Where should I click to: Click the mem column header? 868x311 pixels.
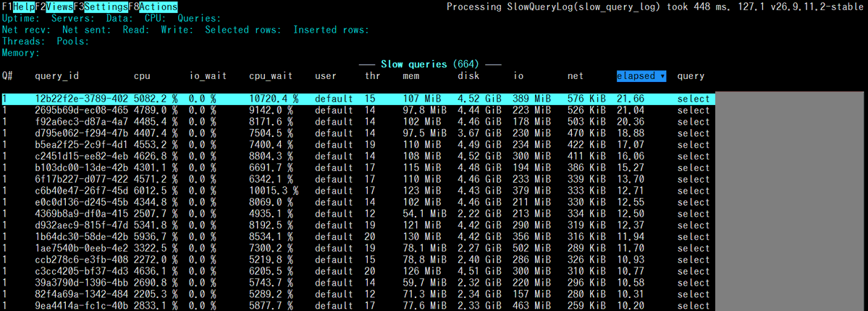410,76
